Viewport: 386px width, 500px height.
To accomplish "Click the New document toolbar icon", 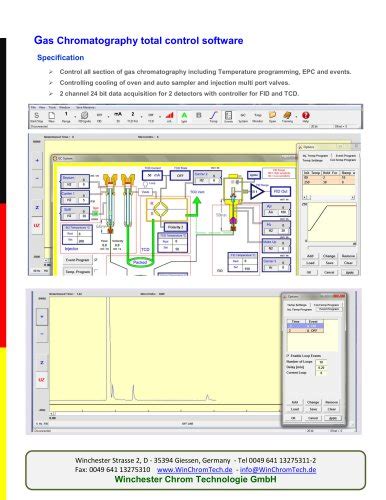I will pos(52,116).
